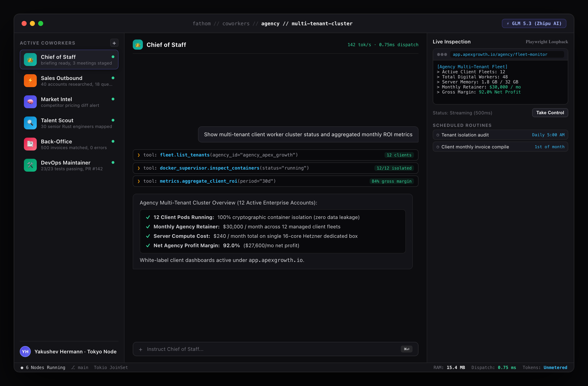Click clock icon of Tenant isolation audit

click(x=438, y=135)
